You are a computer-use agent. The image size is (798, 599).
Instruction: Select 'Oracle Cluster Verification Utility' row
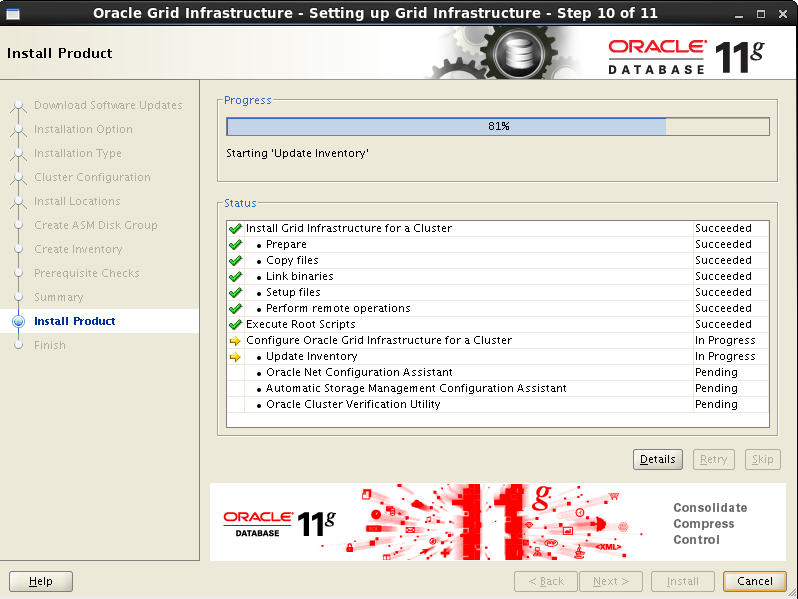click(498, 404)
